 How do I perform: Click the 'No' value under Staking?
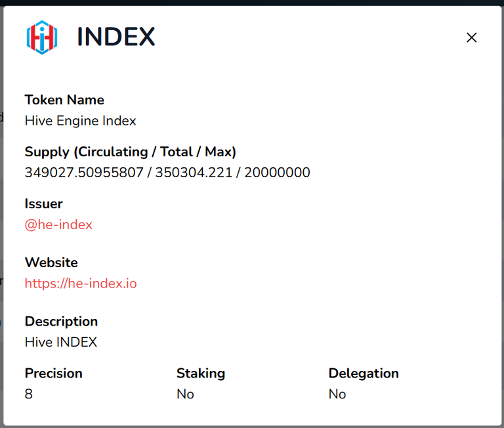(x=186, y=394)
